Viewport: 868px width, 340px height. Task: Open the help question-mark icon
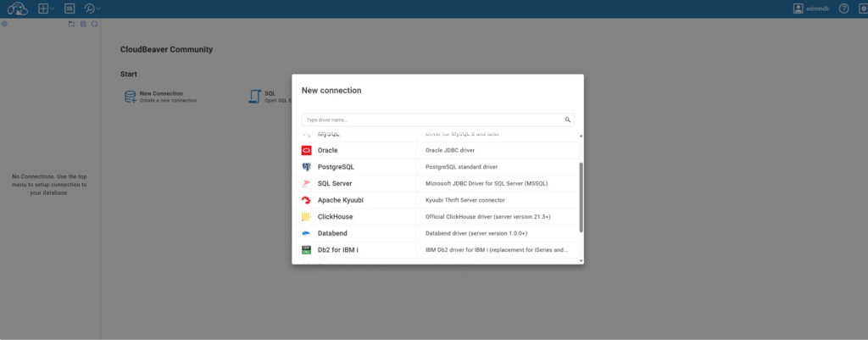coord(843,8)
